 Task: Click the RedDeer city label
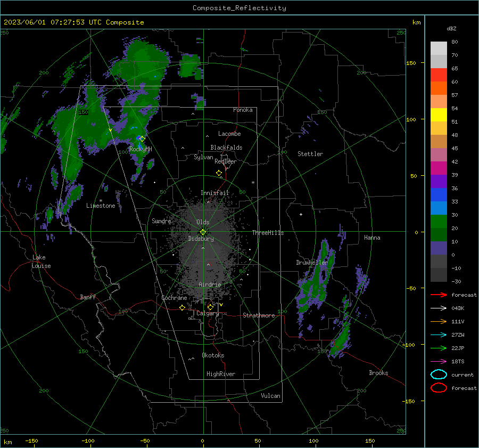coord(226,161)
